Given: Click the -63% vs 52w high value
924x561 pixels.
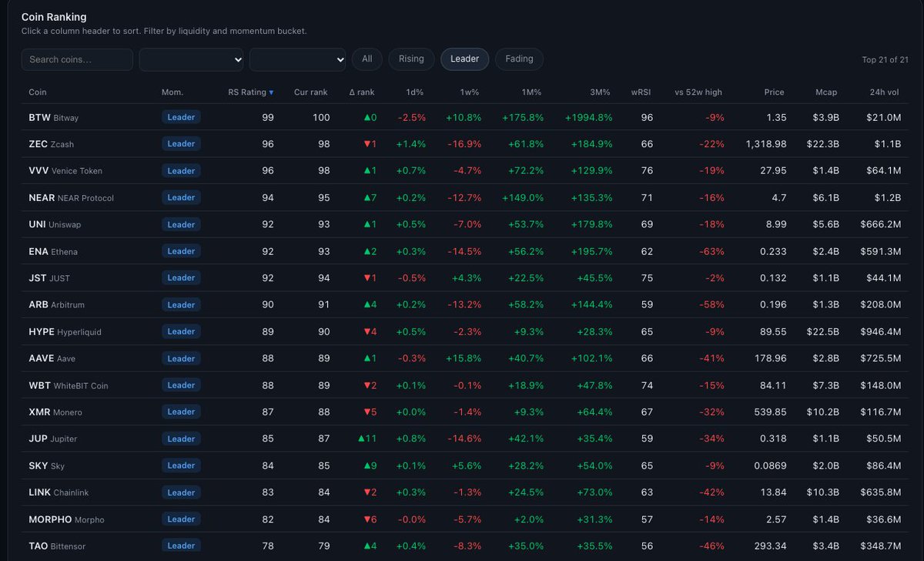Looking at the screenshot, I should coord(711,252).
